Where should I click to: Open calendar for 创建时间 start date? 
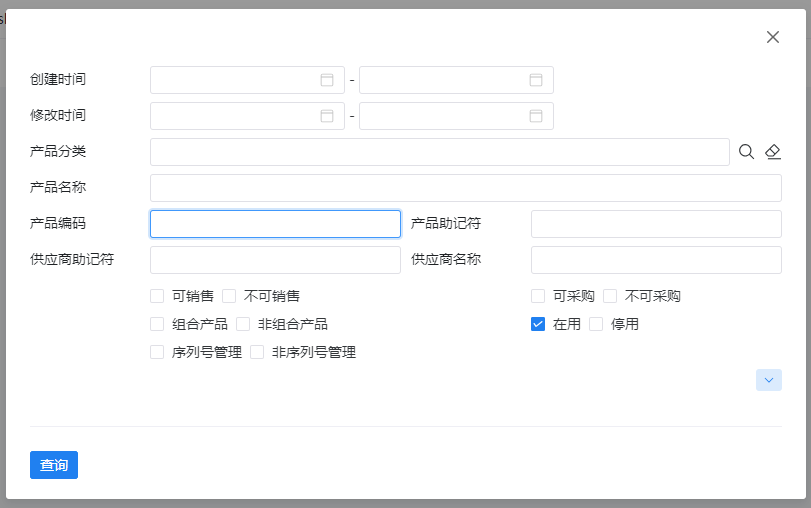pos(327,80)
